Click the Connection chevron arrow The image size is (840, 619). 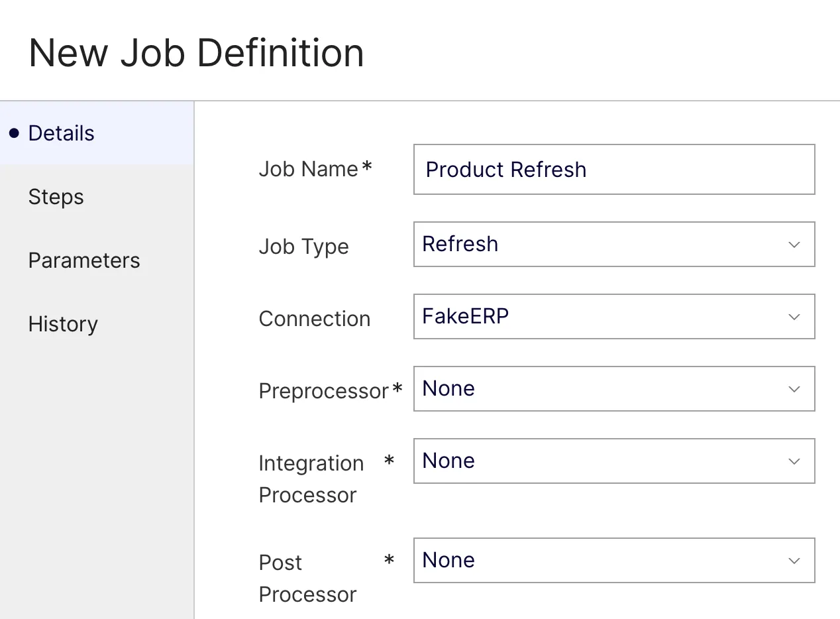(x=794, y=317)
